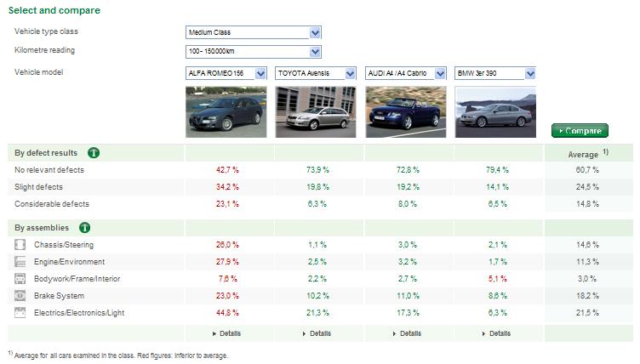Expand the TOYOTA Avensis model dropdown
Screen dimensions: 640x364
pos(350,74)
